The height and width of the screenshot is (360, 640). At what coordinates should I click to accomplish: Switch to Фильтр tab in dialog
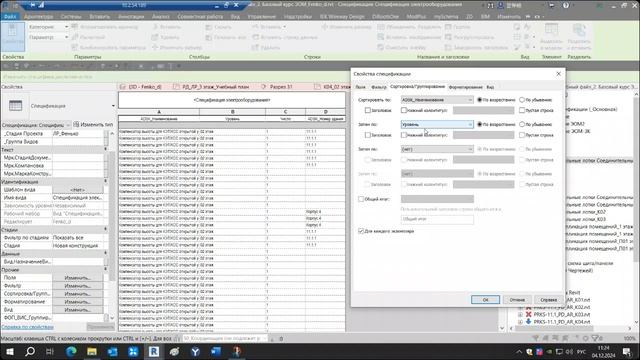(x=378, y=87)
